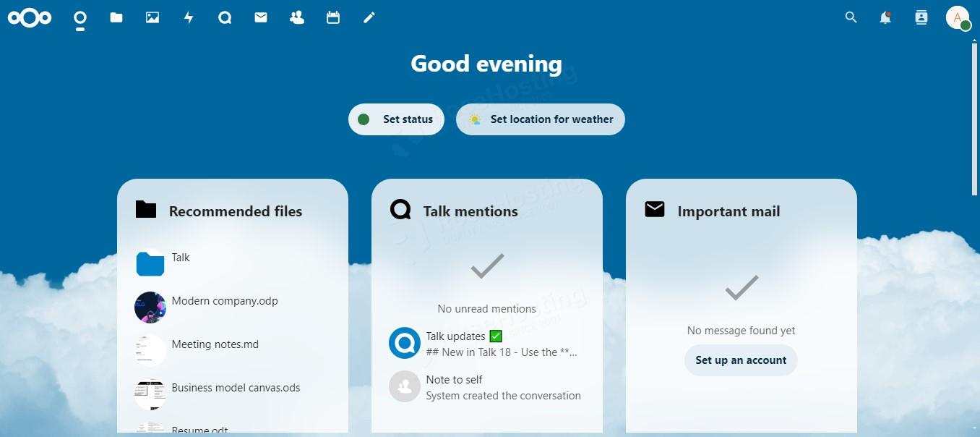980x437 pixels.
Task: Open the Meeting notes.md recommended file
Action: (215, 344)
